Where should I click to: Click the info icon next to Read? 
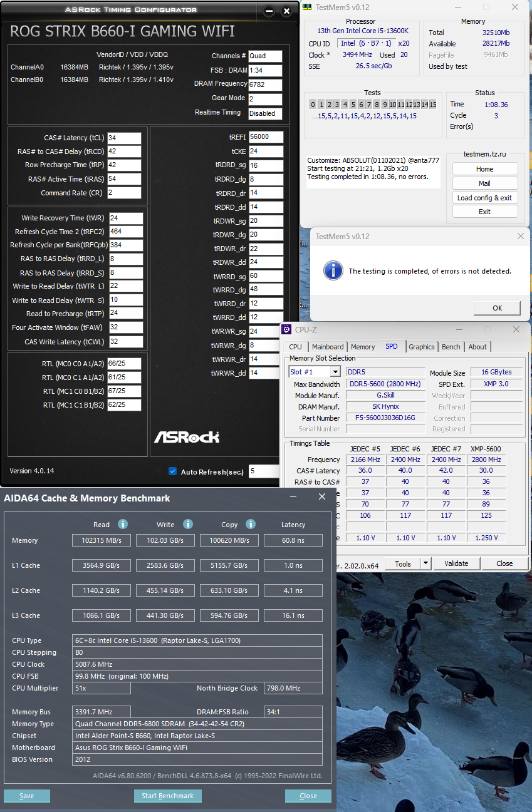point(123,524)
